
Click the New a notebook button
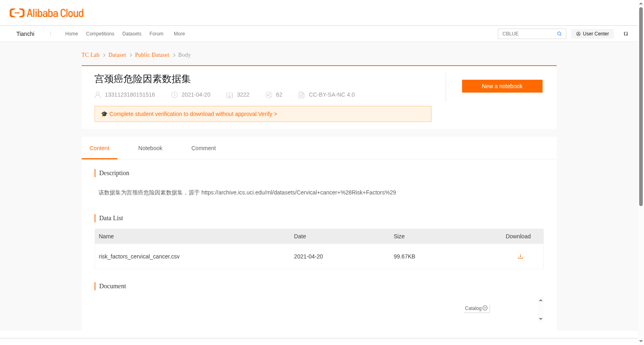coord(502,86)
